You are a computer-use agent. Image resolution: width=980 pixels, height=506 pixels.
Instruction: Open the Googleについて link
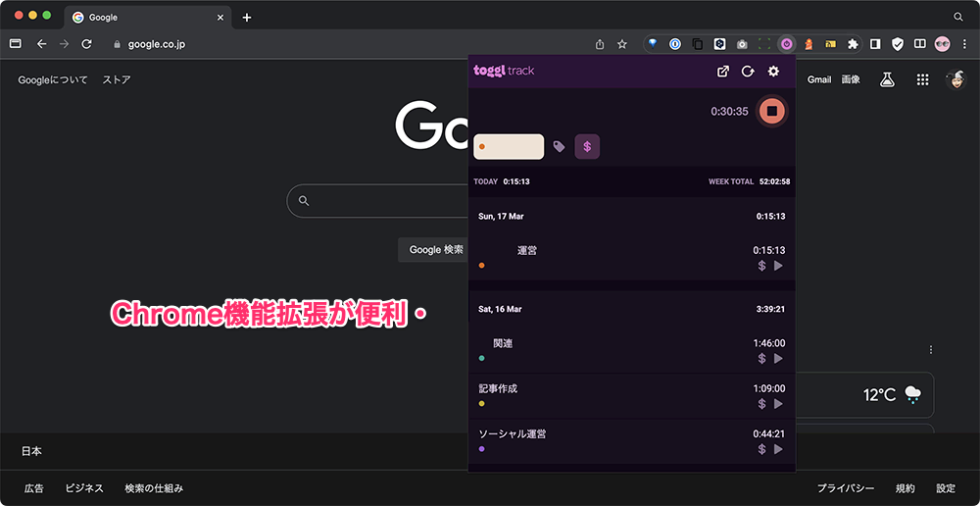pyautogui.click(x=53, y=79)
